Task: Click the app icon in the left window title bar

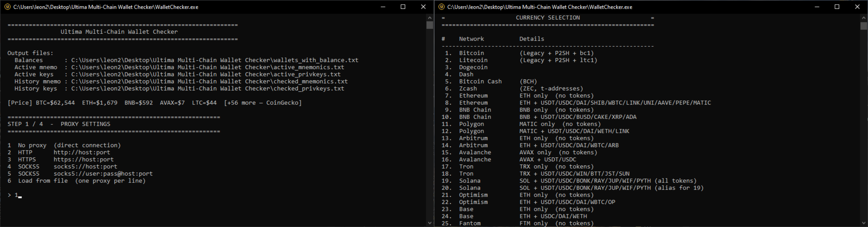Action: (x=7, y=7)
